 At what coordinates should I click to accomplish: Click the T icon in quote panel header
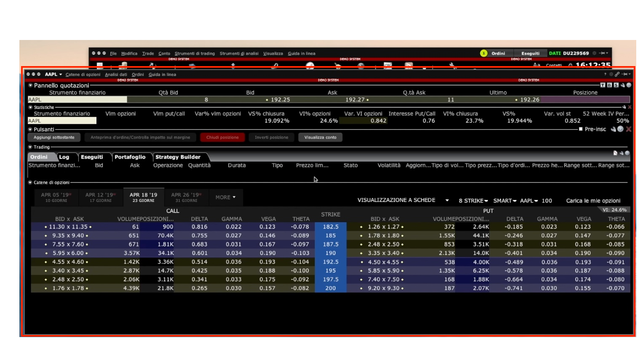[x=603, y=85]
